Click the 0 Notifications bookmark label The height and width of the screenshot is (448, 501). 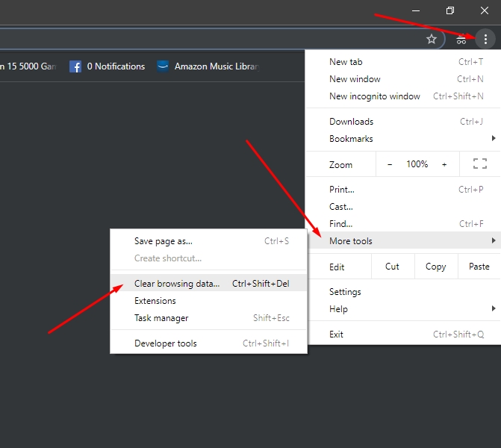coord(116,66)
